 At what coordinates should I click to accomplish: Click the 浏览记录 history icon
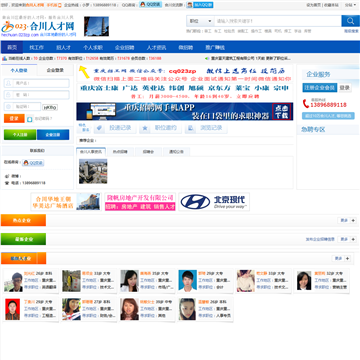click(190, 128)
